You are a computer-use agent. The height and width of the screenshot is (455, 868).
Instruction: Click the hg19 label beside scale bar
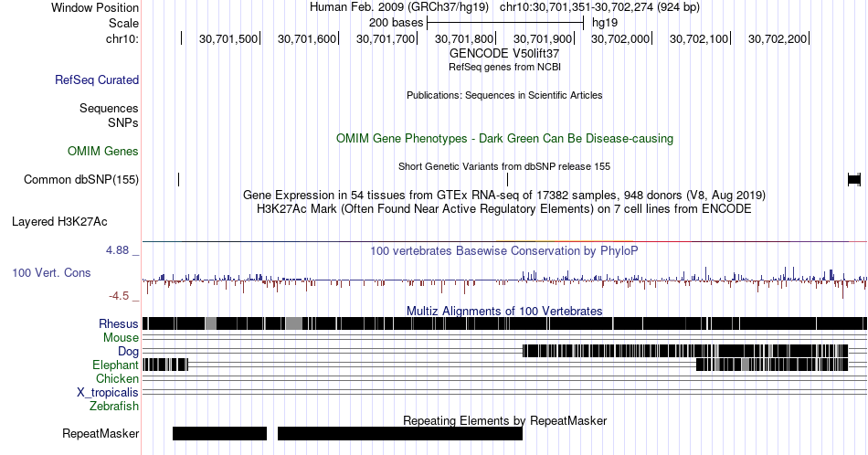point(605,23)
